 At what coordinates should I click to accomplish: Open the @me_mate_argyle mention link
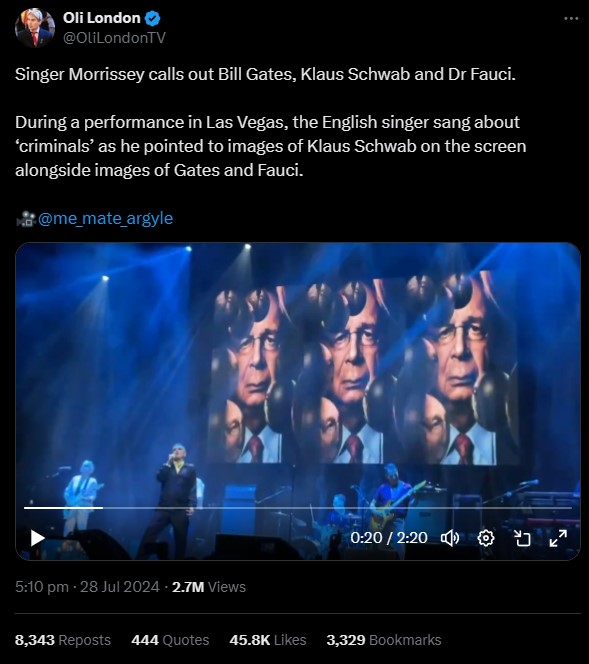[105, 218]
